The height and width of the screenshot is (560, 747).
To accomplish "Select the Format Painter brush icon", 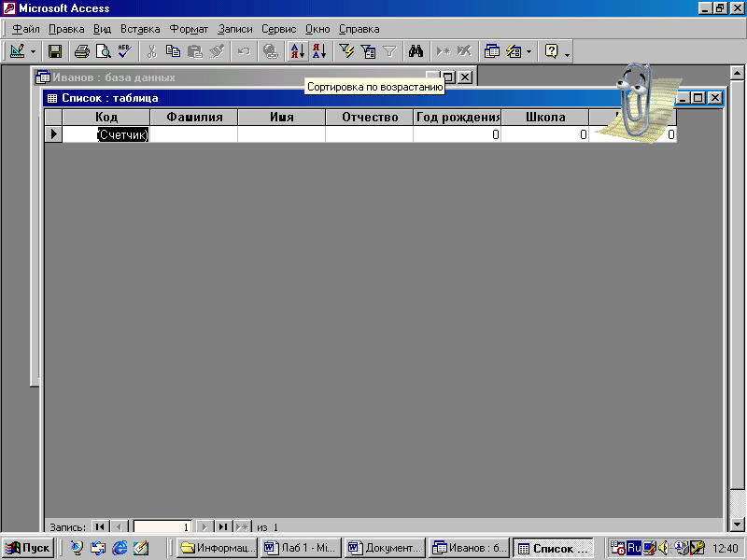I will coord(217,51).
